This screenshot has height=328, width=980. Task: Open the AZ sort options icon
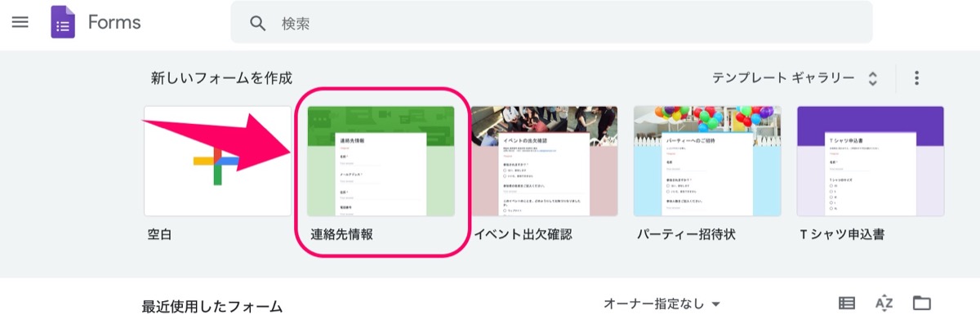884,304
